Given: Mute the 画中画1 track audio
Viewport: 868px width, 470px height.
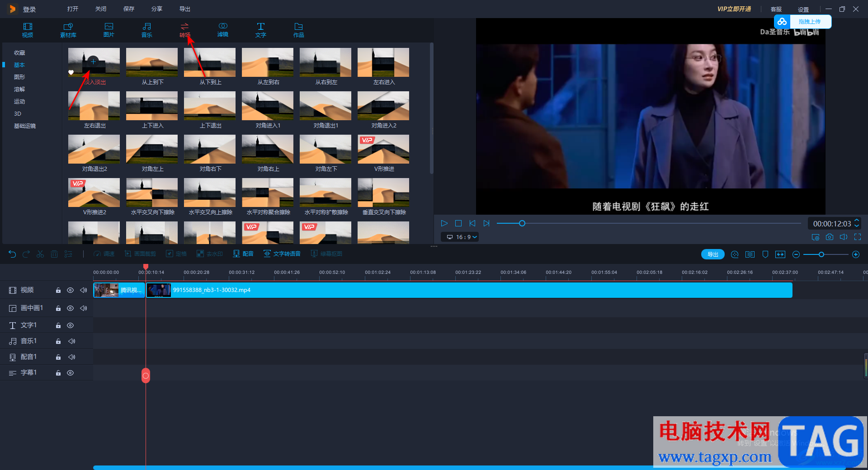Looking at the screenshot, I should [84, 308].
